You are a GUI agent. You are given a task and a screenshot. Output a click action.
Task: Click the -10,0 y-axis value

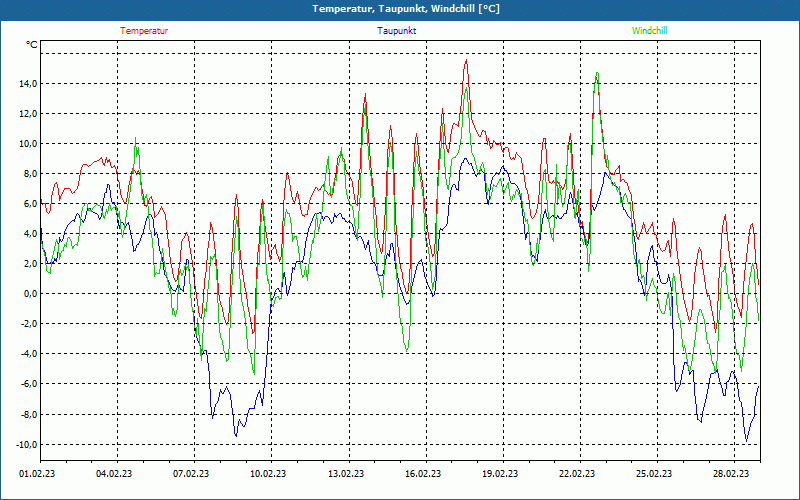(27, 444)
